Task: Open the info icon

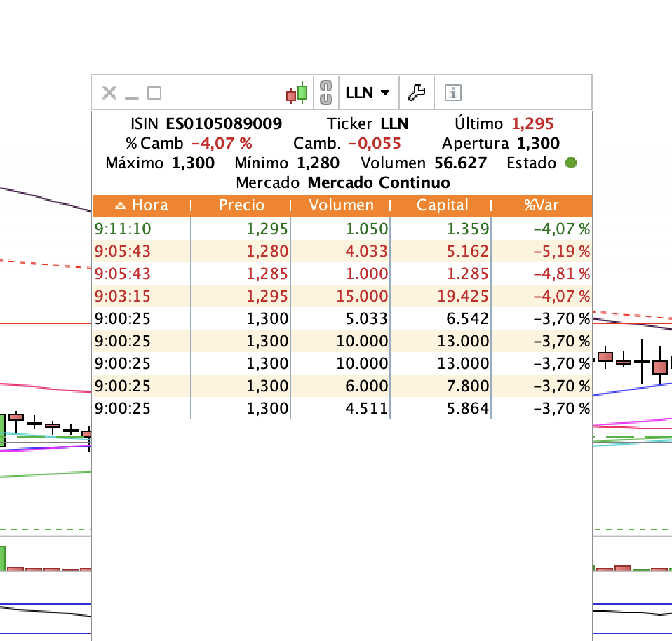Action: pos(453,93)
